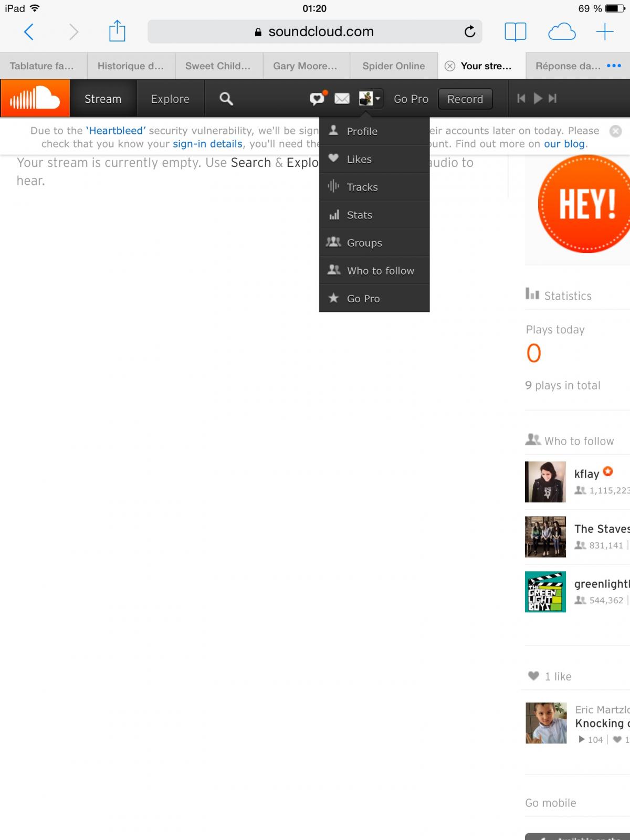This screenshot has width=630, height=840.
Task: Open the Stream navigation tab
Action: (103, 99)
